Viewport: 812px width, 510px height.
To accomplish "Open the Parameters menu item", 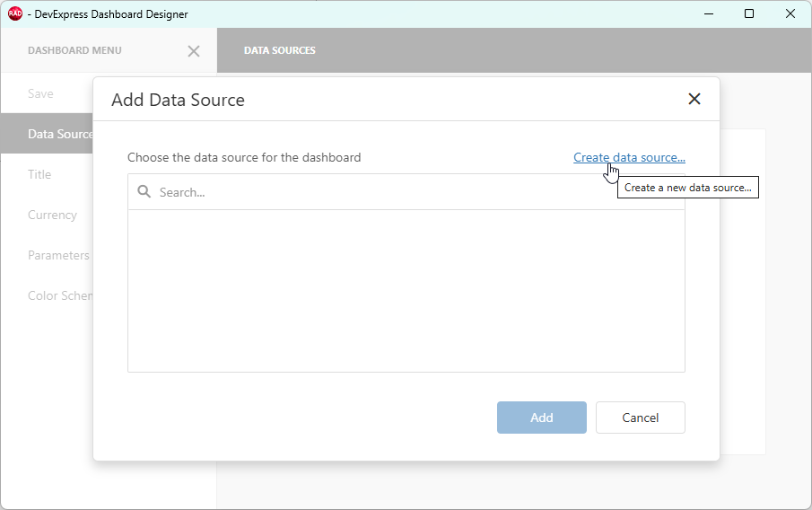I will click(47, 255).
